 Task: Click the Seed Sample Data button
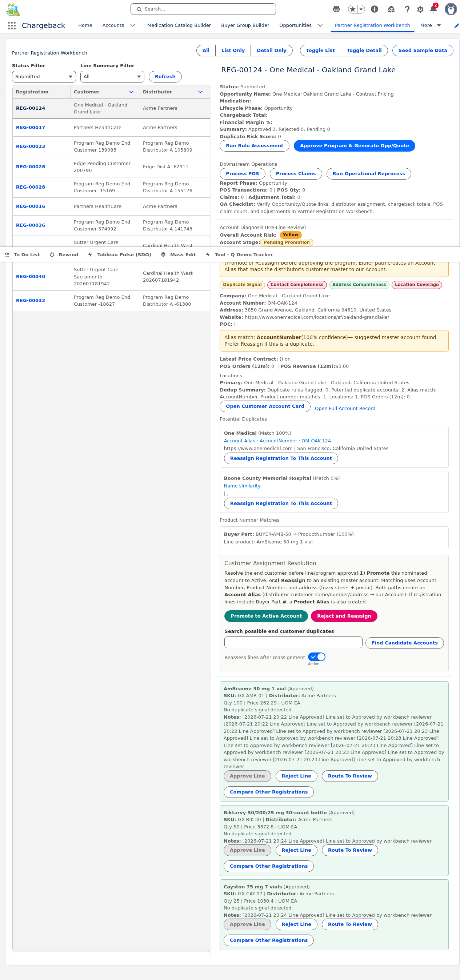(x=422, y=51)
